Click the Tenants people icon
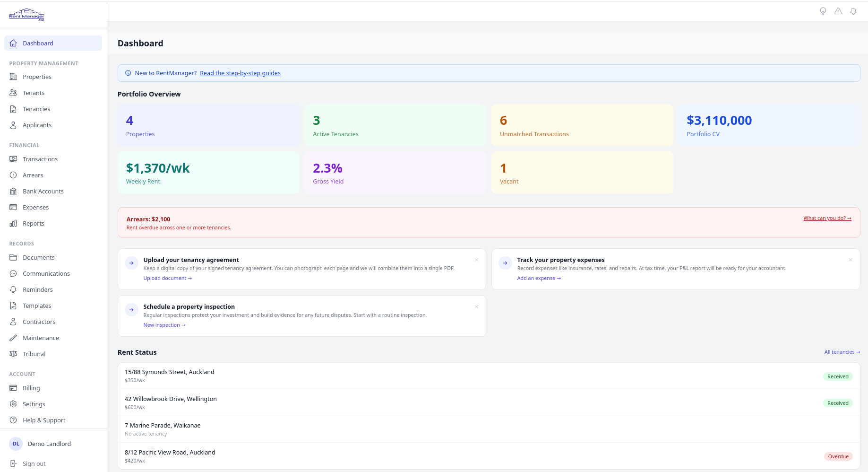Viewport: 868px width, 472px height. (x=13, y=93)
